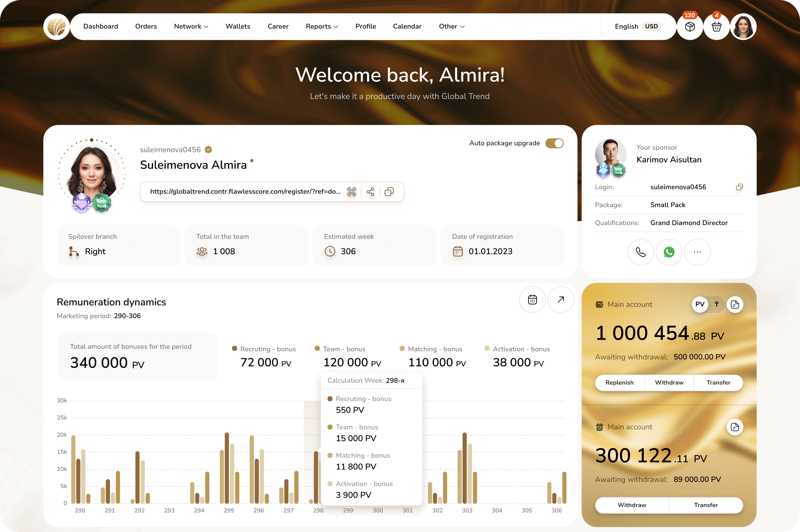The image size is (800, 532).
Task: Message sponsor on WhatsApp
Action: click(x=669, y=252)
